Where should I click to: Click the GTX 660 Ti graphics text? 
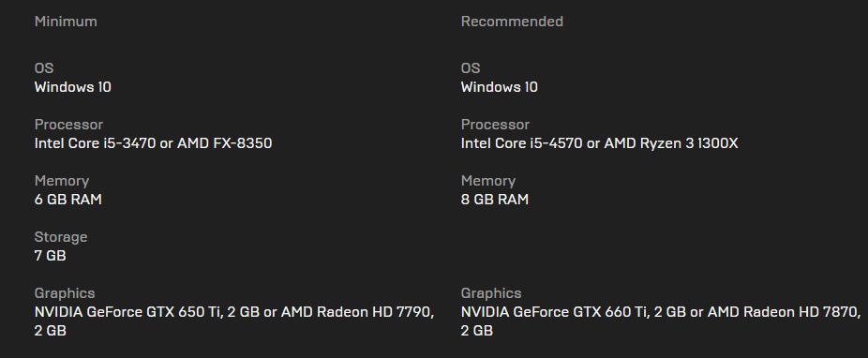point(661,321)
